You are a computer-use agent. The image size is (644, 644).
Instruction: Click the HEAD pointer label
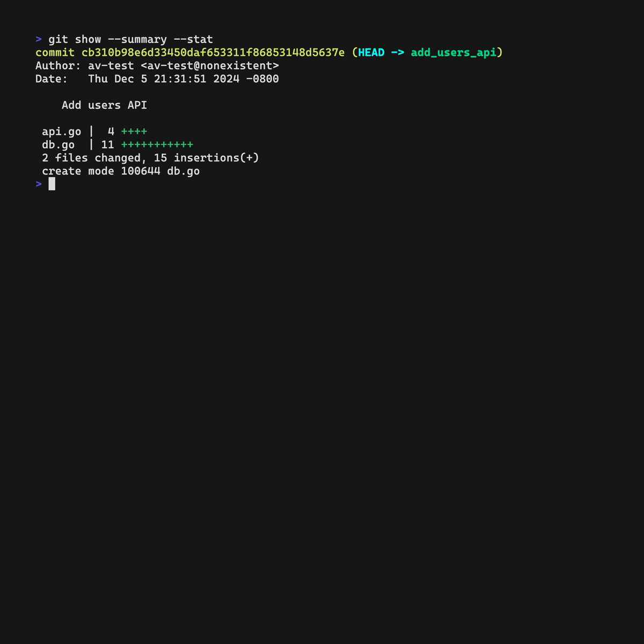click(x=371, y=53)
